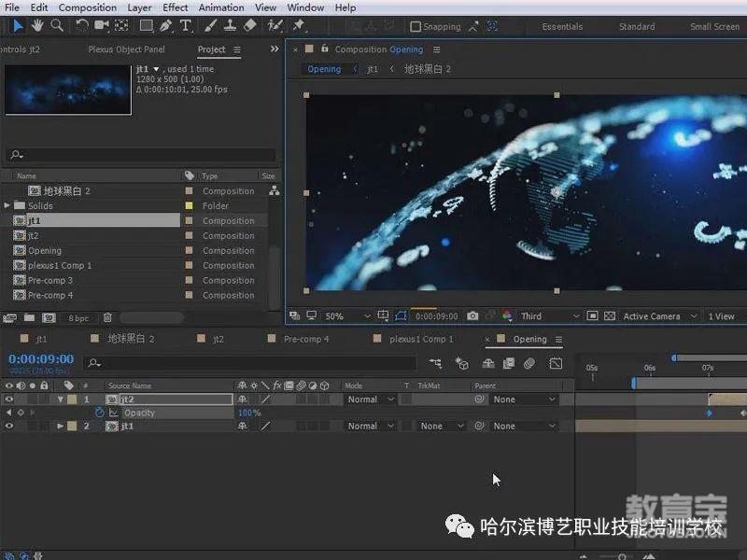Click the current time 0:00:09:00 in timeline
The image size is (747, 560).
41,358
